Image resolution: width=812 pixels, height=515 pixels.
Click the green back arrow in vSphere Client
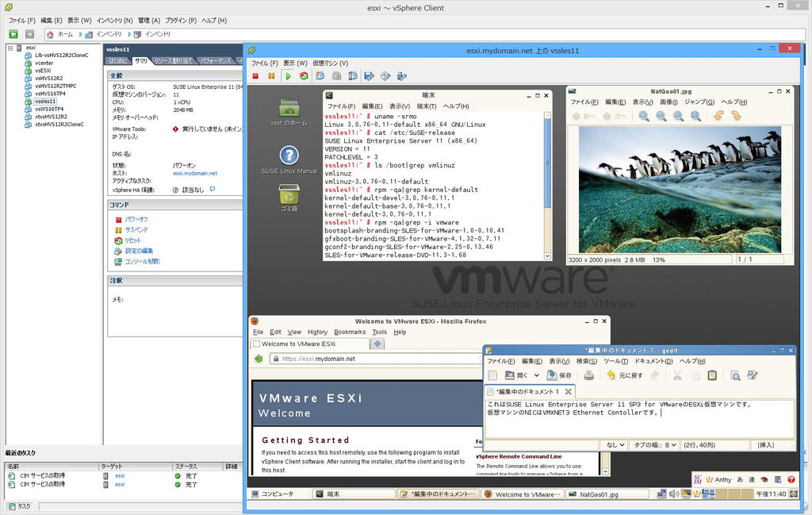[x=13, y=34]
